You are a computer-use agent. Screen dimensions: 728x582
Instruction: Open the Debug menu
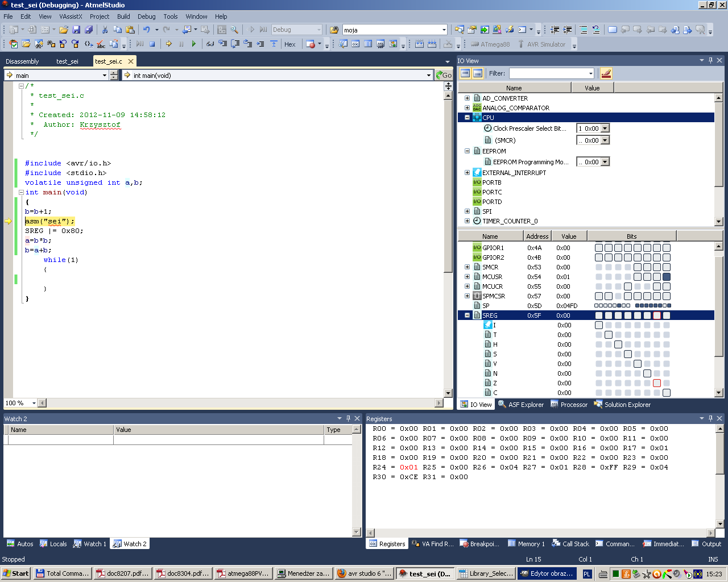pyautogui.click(x=146, y=16)
